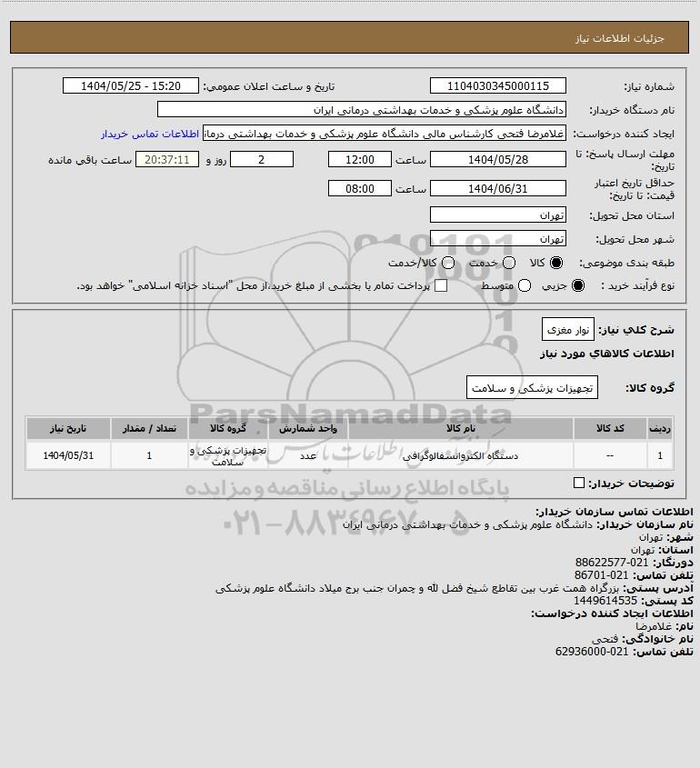
Task: Click the family name value فتحی
Action: tap(605, 639)
